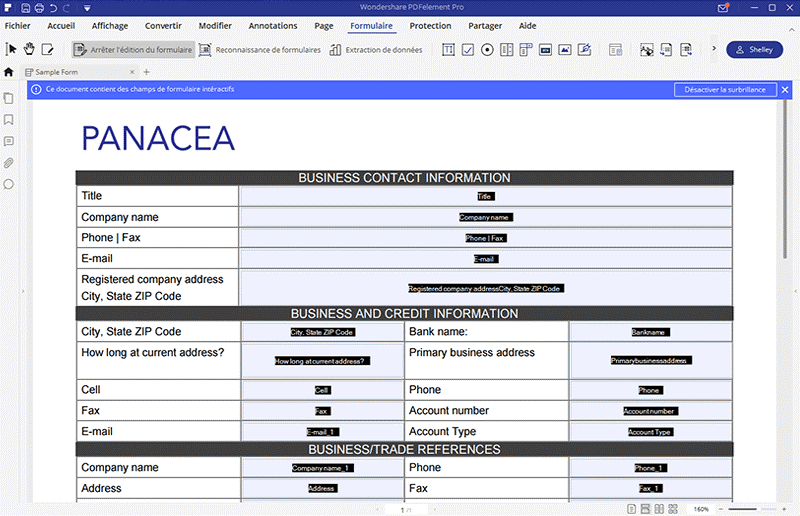
Task: Open quick access toolbar dropdown
Action: [87, 8]
